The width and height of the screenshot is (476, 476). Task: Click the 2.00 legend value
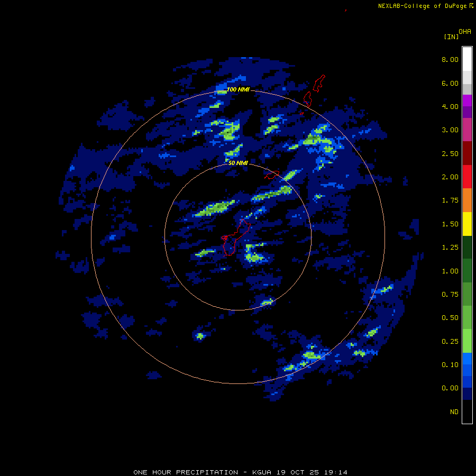tap(450, 177)
